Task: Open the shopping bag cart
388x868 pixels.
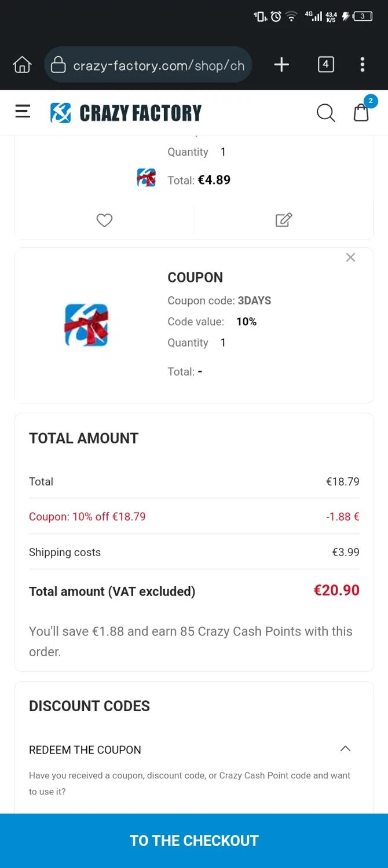Action: 361,112
